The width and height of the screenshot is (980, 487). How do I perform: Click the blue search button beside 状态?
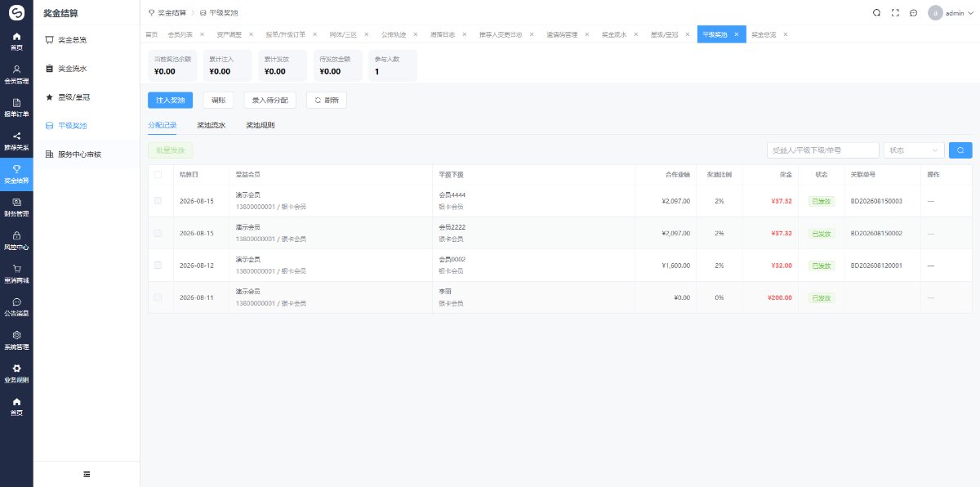click(x=960, y=150)
